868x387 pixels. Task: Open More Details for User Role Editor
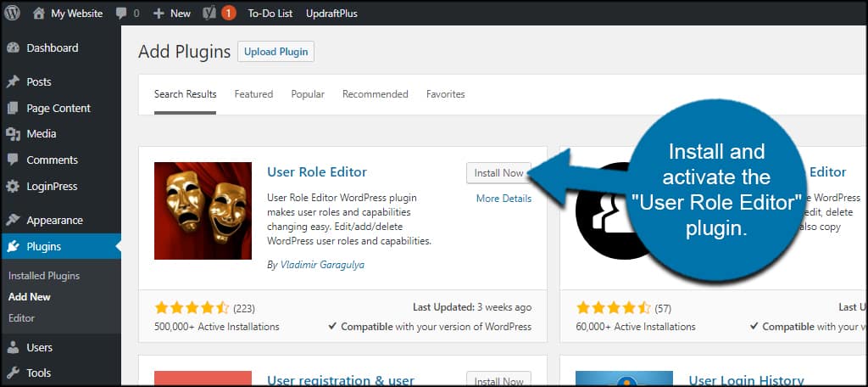(x=504, y=199)
